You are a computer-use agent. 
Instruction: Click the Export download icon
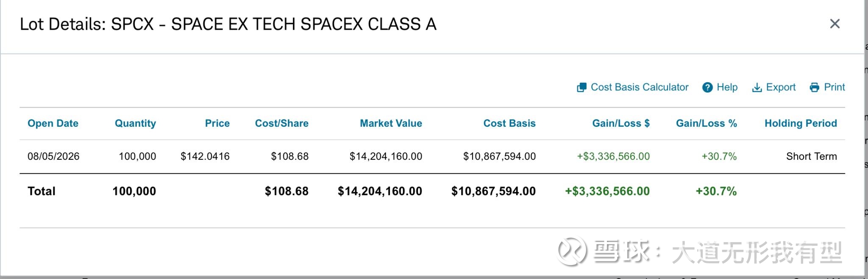[x=757, y=88]
